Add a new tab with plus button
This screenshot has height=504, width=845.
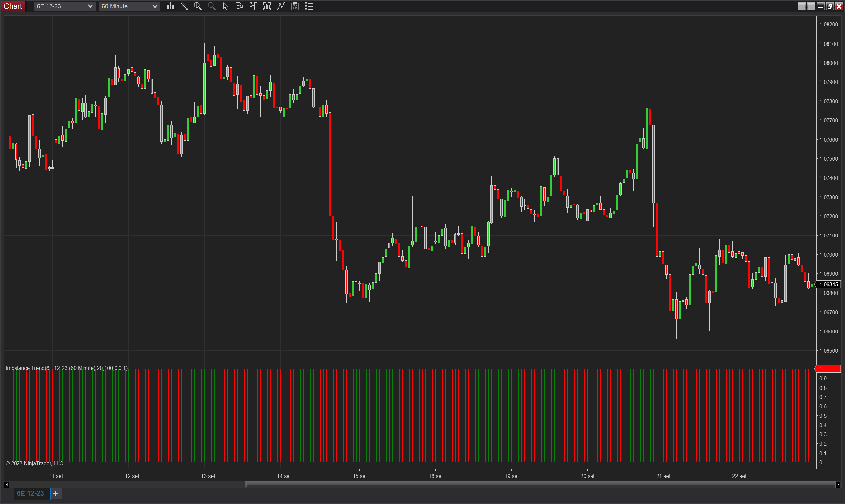pyautogui.click(x=56, y=493)
